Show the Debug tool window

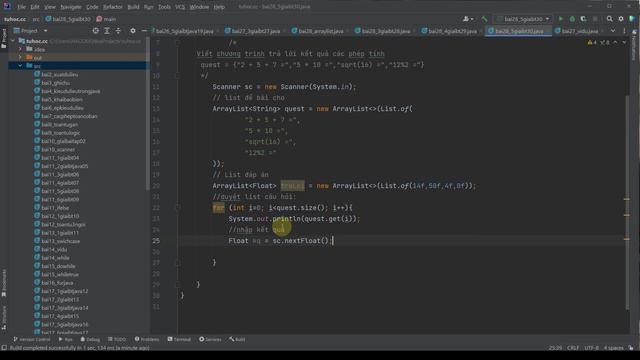click(90, 339)
